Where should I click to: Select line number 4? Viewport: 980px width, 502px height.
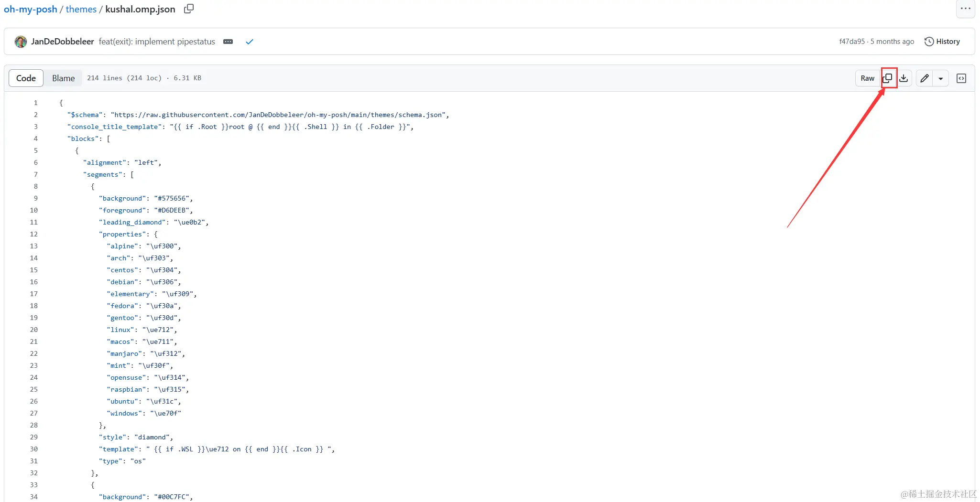35,139
